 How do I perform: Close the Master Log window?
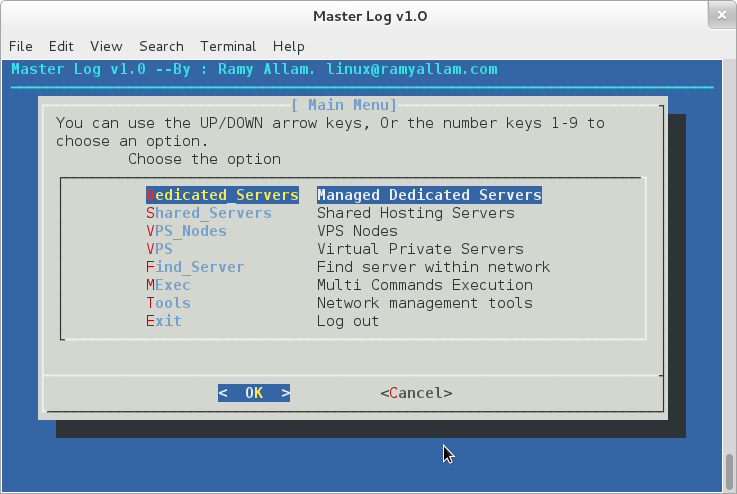tap(718, 16)
